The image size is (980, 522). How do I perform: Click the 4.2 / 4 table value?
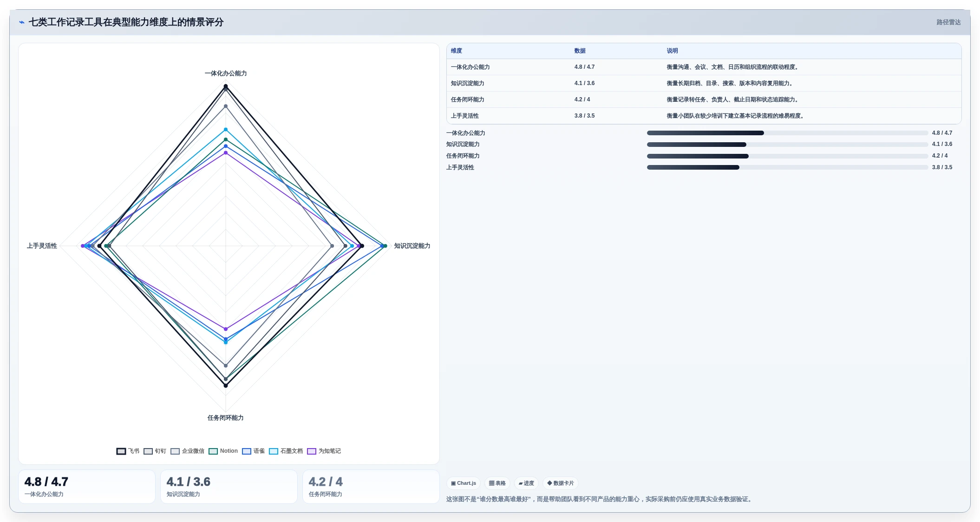582,100
